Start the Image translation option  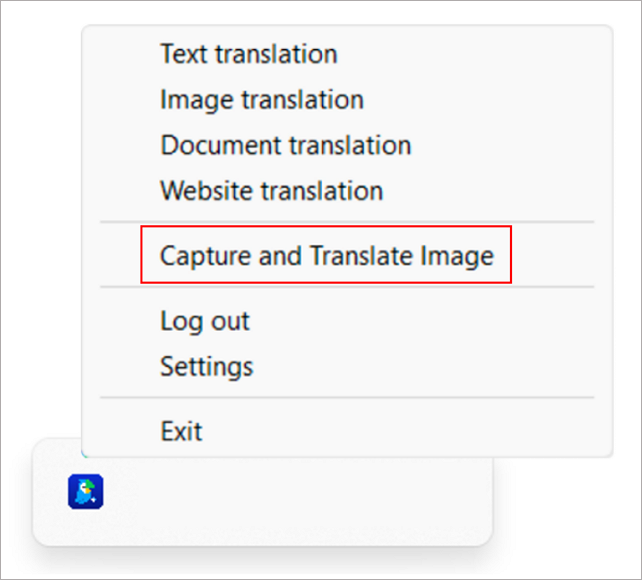(x=261, y=100)
